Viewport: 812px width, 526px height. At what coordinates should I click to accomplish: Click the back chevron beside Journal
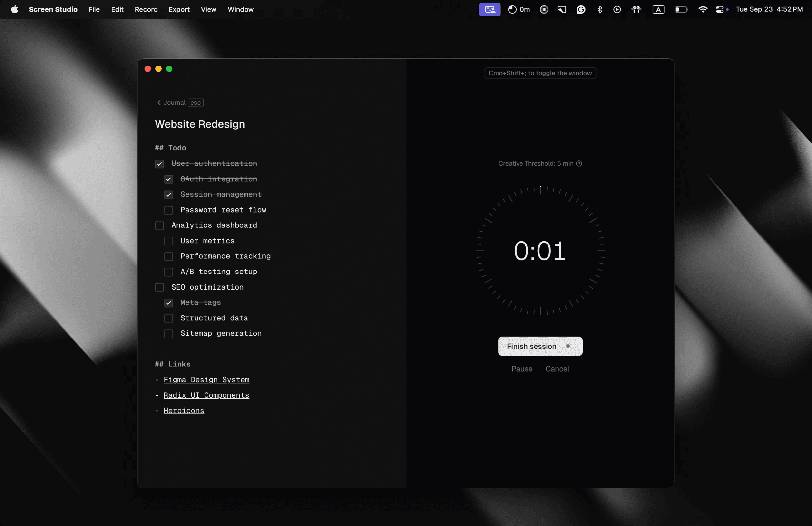click(x=159, y=103)
